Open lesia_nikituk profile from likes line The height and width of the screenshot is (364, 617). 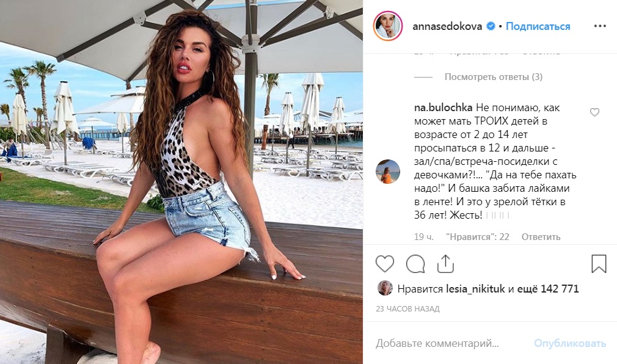(475, 289)
